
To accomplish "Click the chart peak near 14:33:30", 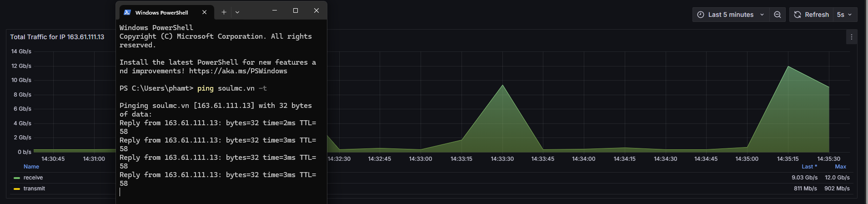I will (x=502, y=85).
